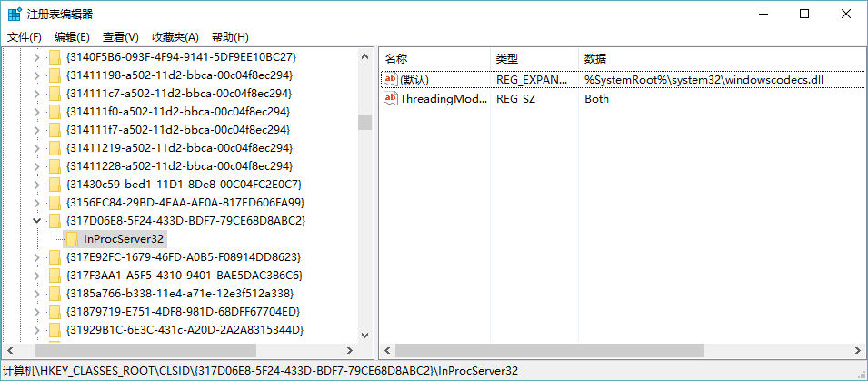Image resolution: width=868 pixels, height=381 pixels.
Task: Expand the {31411219-a502-11d2-bbca-00c04f8ec294} key
Action: [36, 148]
